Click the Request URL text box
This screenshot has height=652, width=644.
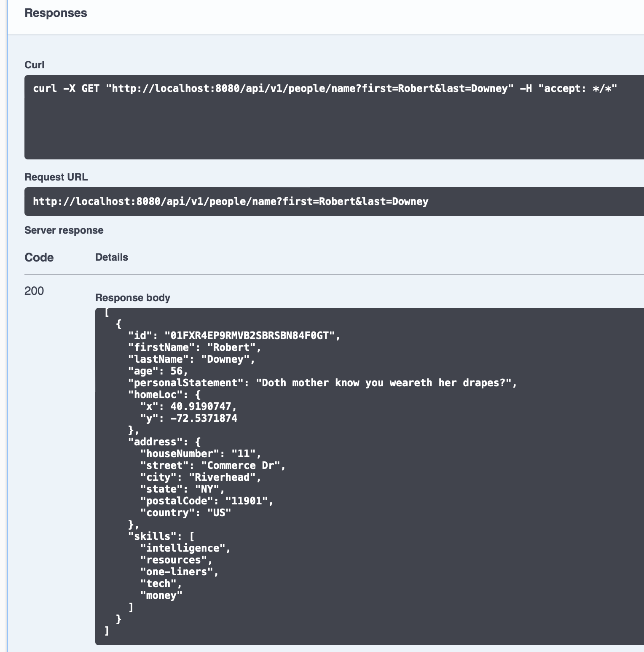coord(231,202)
